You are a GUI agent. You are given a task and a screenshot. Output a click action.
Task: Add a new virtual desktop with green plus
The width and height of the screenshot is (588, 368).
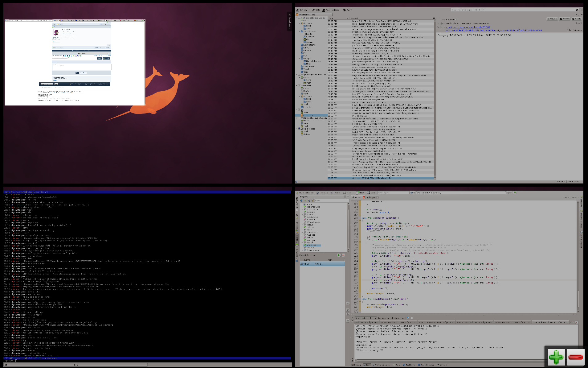556,357
